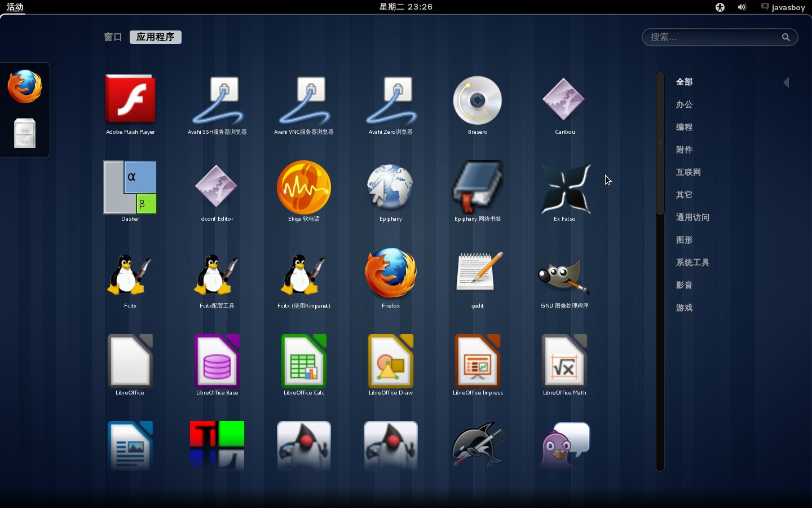This screenshot has width=812, height=508.
Task: Filter by 互联网 internet category
Action: (689, 172)
